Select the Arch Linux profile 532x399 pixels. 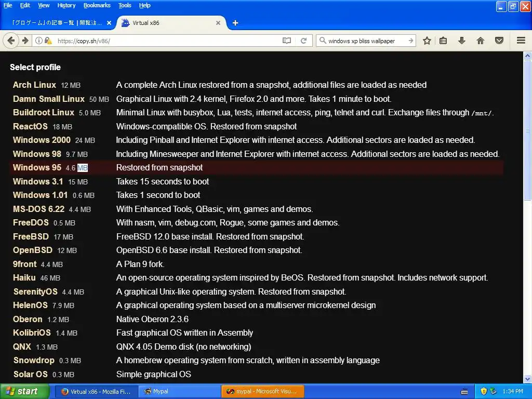pos(34,85)
